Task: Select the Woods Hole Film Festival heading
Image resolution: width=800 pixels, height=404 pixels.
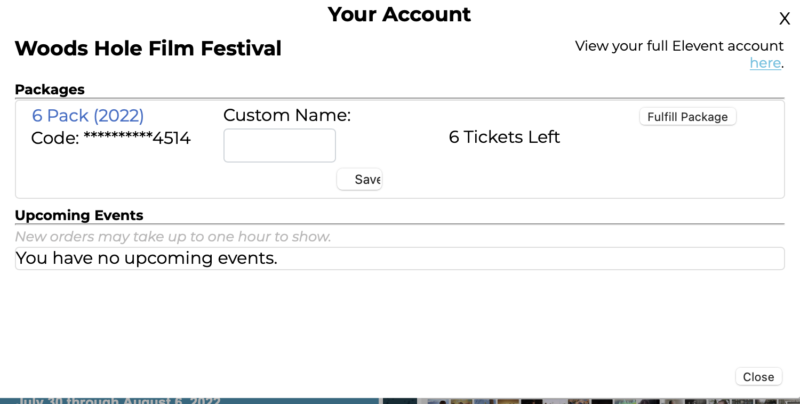Action: (148, 48)
